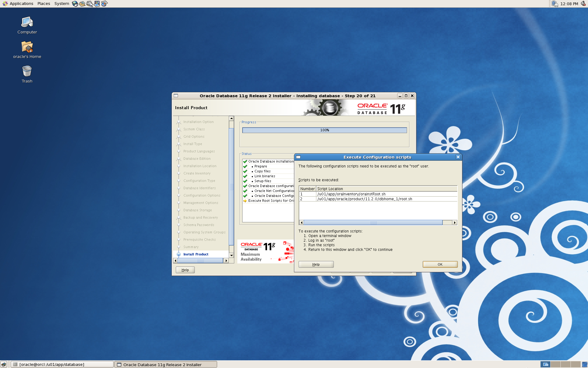Click the green checkbox next to Copy files step
Screen dimensions: 588x368
point(244,171)
